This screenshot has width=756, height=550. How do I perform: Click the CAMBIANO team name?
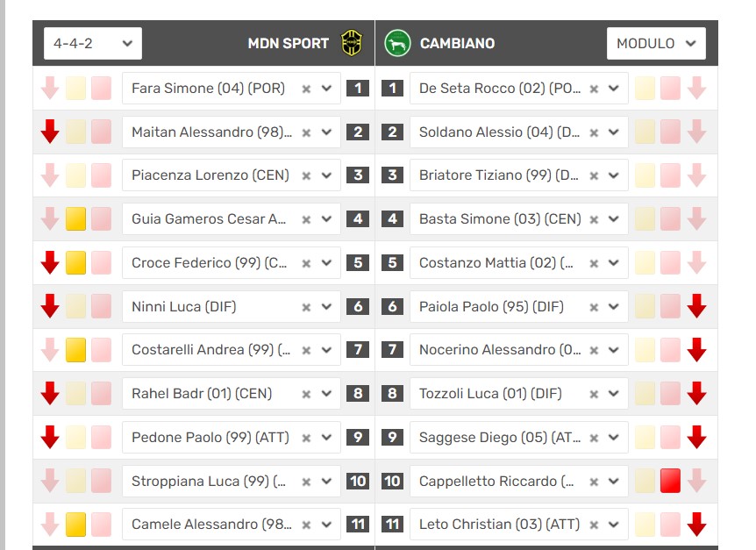457,43
